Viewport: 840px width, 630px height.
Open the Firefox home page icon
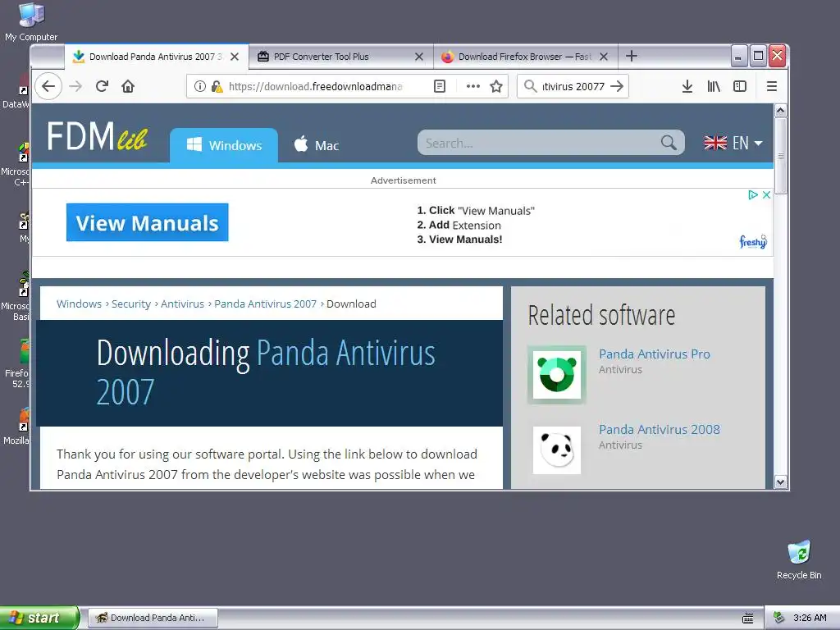(x=128, y=86)
